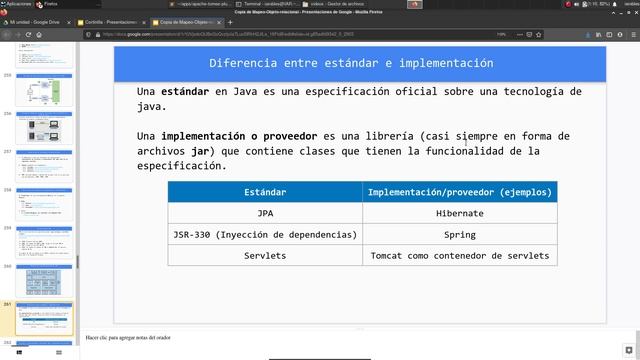This screenshot has height=360, width=640.
Task: Open the Firefox hamburger menu
Action: (633, 35)
